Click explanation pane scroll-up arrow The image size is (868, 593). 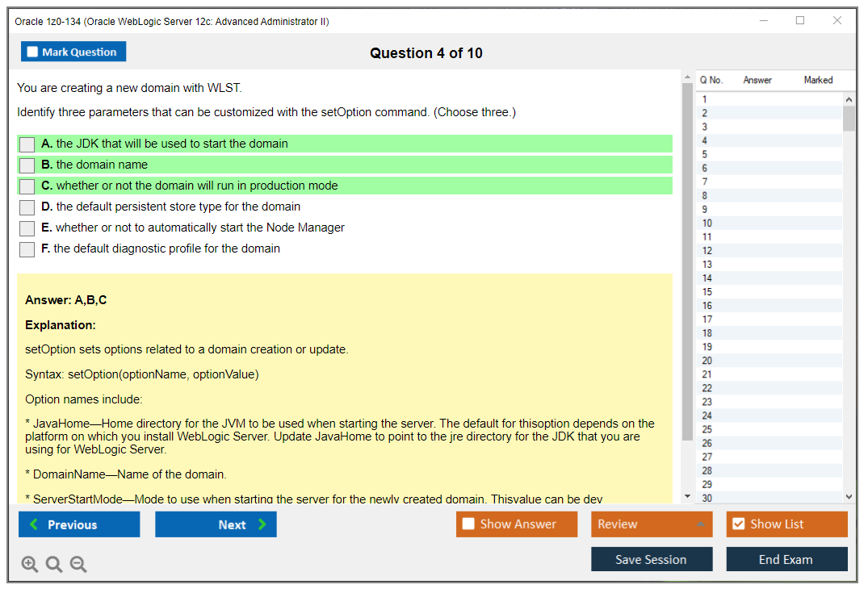click(x=687, y=77)
